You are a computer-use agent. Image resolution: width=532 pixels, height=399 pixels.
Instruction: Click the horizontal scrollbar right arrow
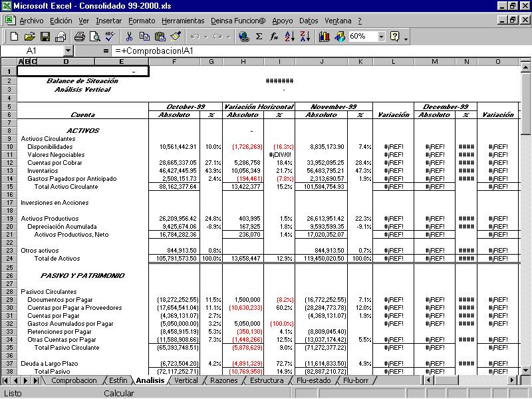tap(513, 380)
